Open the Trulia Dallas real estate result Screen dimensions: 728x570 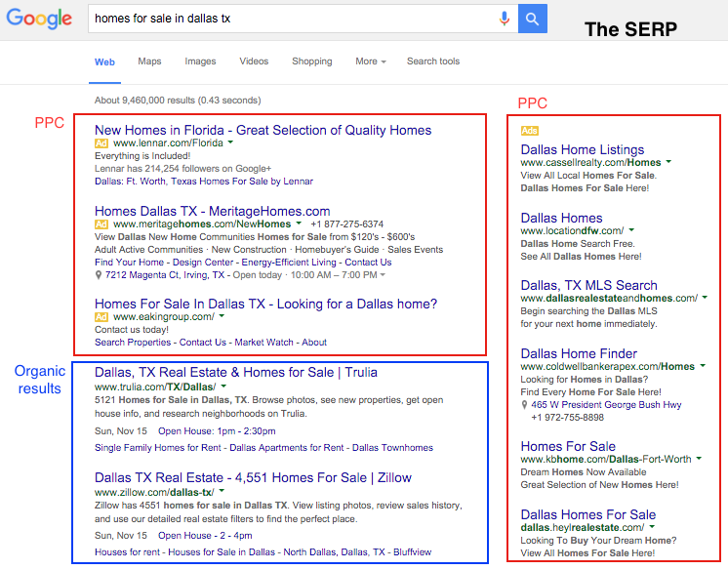coord(236,373)
